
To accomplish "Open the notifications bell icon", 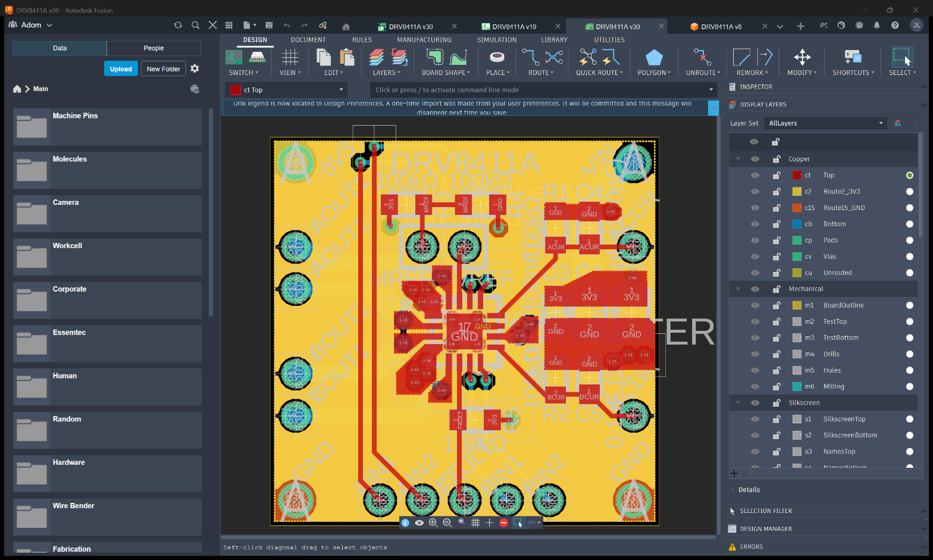I will pyautogui.click(x=876, y=25).
